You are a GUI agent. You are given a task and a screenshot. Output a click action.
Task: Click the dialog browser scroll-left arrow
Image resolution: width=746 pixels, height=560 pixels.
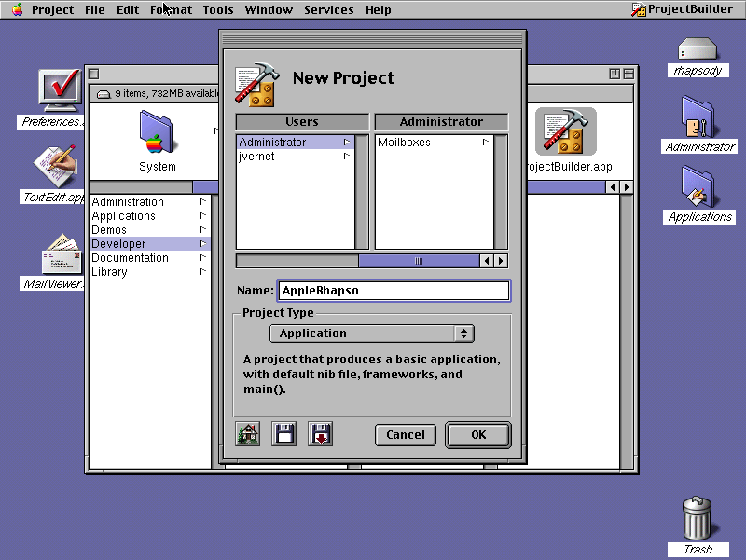click(486, 261)
